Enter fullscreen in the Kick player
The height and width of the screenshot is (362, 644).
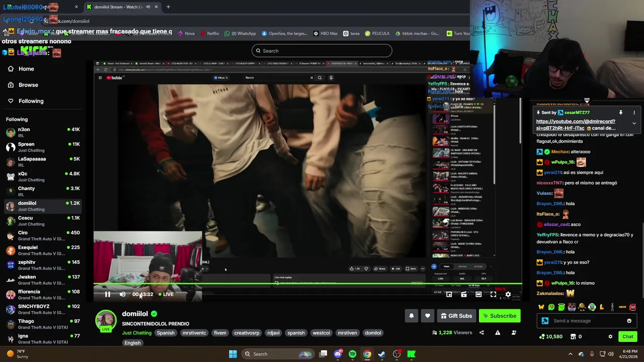coord(493,294)
